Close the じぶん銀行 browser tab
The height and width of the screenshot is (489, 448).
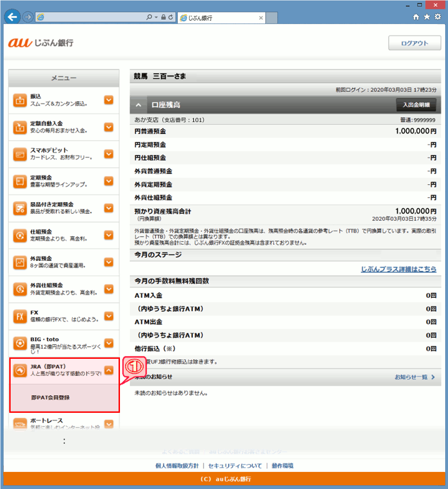tap(261, 18)
